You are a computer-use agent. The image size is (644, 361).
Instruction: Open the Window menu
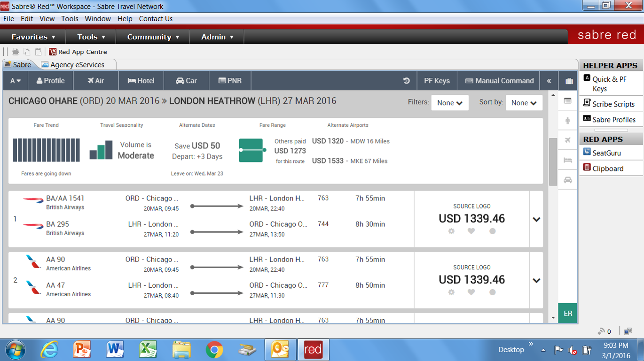coord(98,19)
